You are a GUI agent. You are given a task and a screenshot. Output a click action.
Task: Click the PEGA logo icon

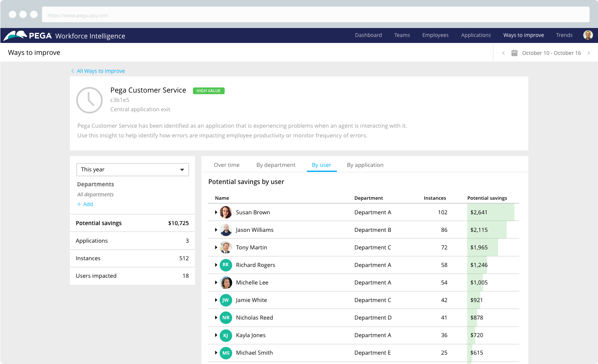click(x=15, y=35)
